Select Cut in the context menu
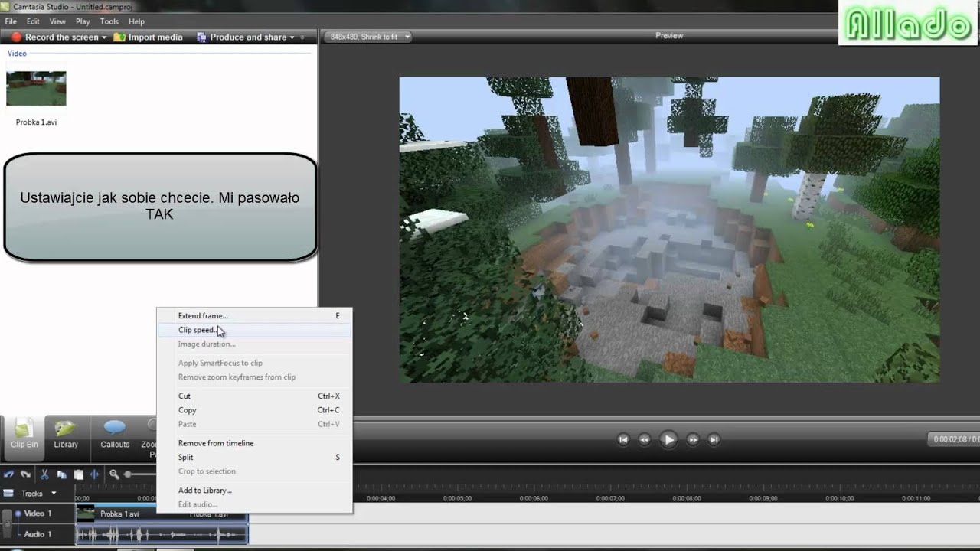 point(254,396)
